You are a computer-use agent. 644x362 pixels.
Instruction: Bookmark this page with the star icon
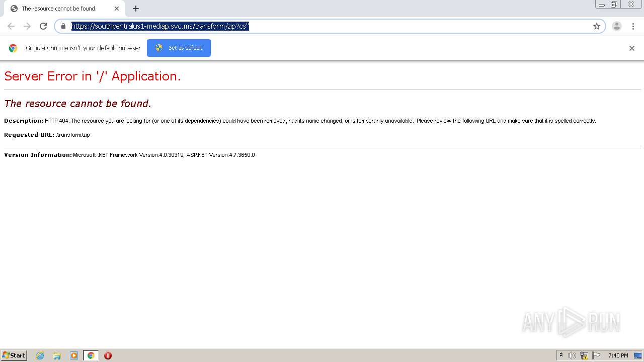tap(597, 26)
